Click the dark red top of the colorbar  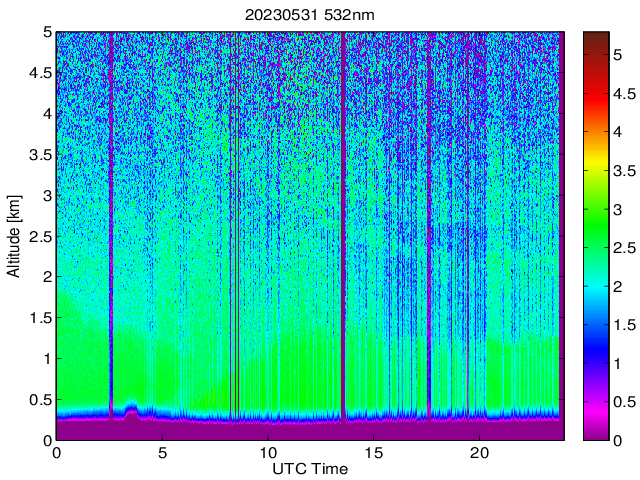pyautogui.click(x=596, y=38)
